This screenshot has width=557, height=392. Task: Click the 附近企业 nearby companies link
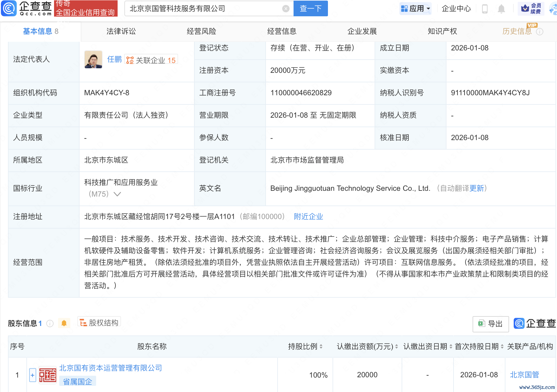pyautogui.click(x=308, y=217)
